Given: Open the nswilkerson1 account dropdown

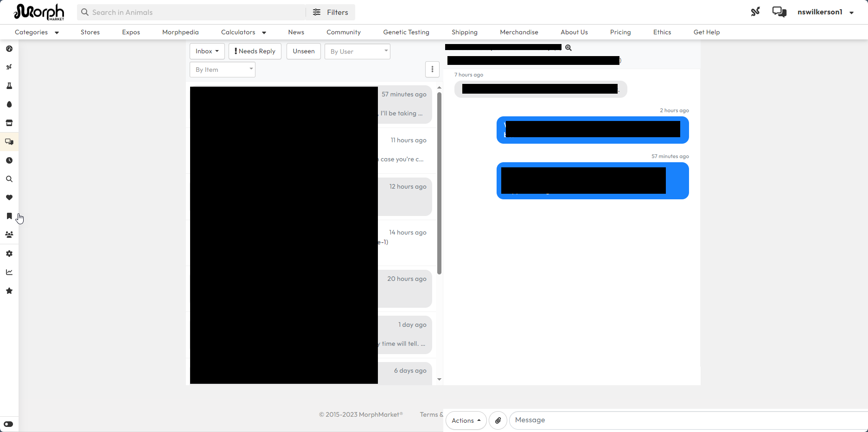Looking at the screenshot, I should click(x=826, y=12).
